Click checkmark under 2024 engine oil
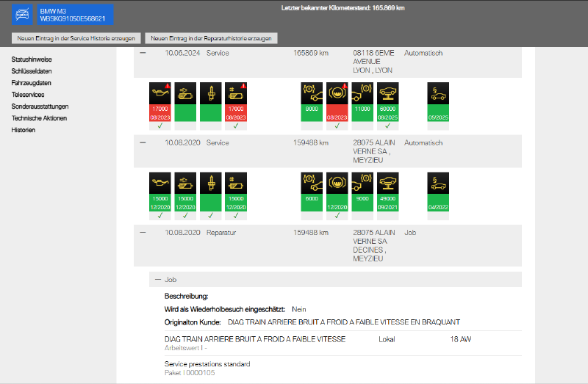 coord(160,126)
